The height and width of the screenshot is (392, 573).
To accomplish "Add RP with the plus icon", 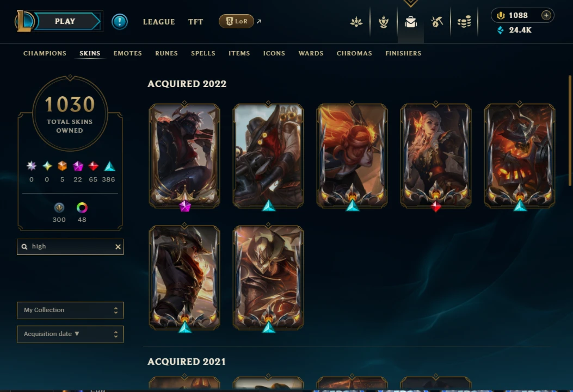I will pyautogui.click(x=546, y=15).
